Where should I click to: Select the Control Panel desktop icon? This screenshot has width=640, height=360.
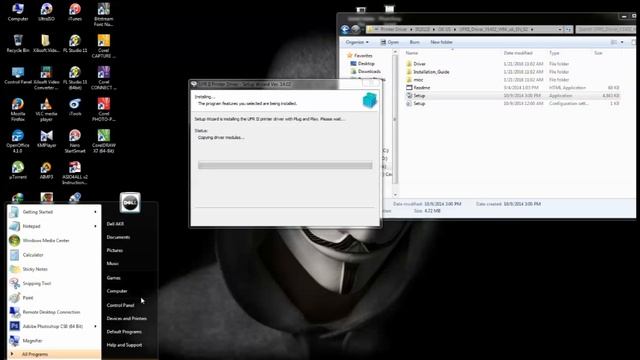click(x=18, y=76)
